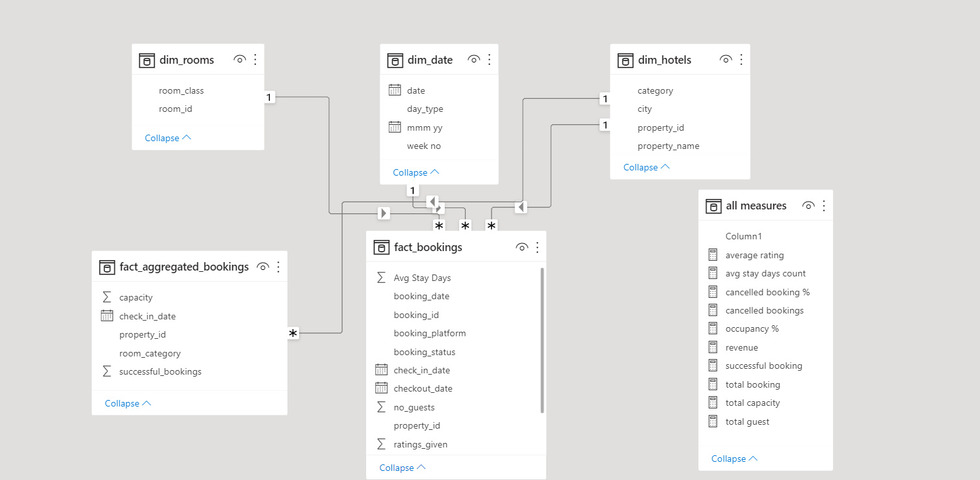Click the sigma icon beside capacity field
The height and width of the screenshot is (480, 980).
tap(107, 297)
